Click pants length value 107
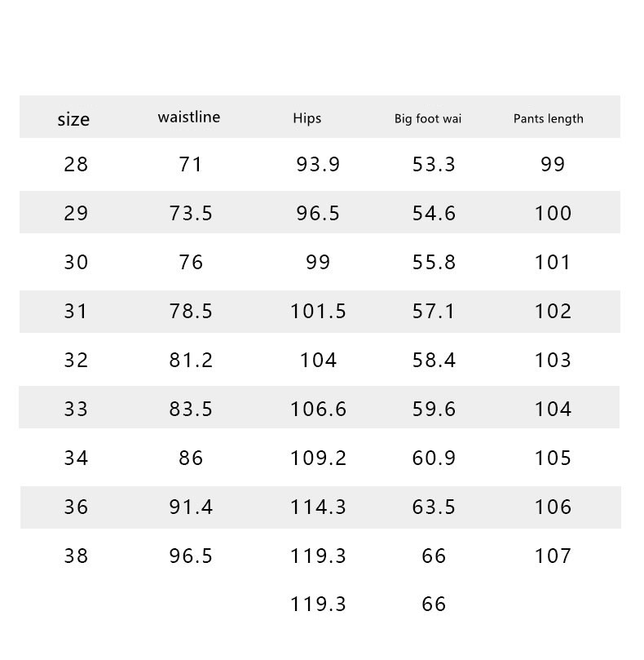The image size is (644, 660). 554,556
